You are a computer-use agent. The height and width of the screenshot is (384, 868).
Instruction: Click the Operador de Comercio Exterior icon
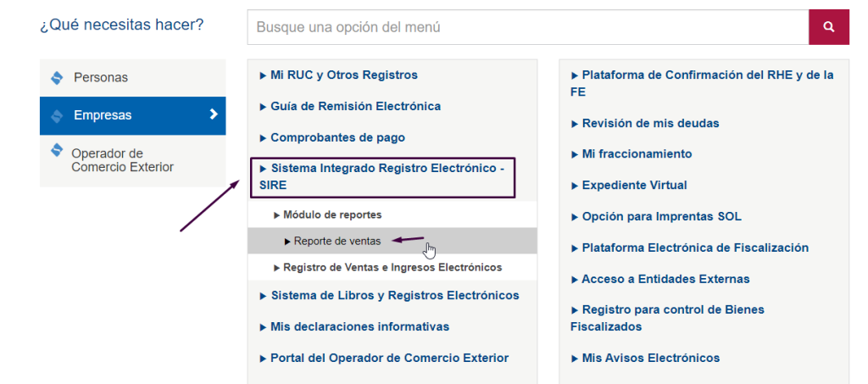[x=57, y=150]
